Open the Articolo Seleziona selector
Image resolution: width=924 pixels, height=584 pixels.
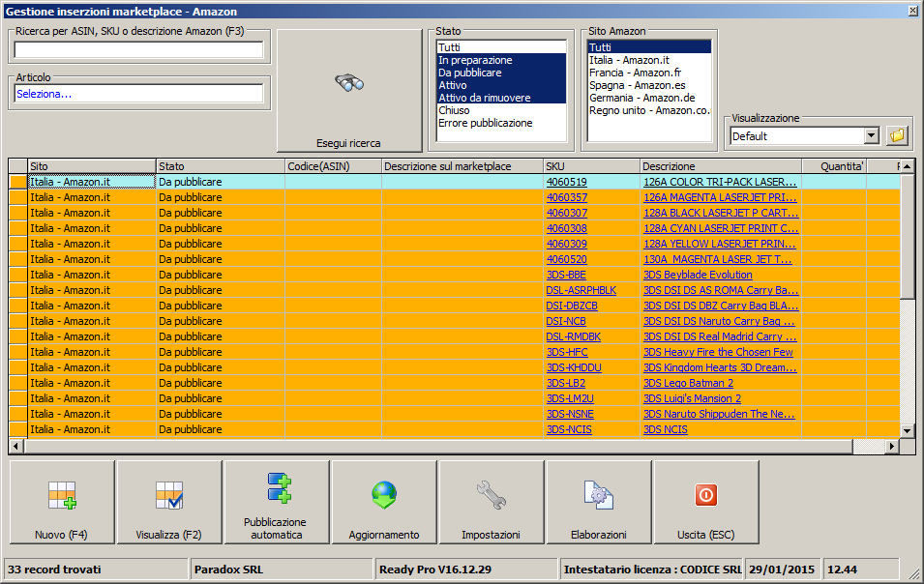tap(138, 94)
